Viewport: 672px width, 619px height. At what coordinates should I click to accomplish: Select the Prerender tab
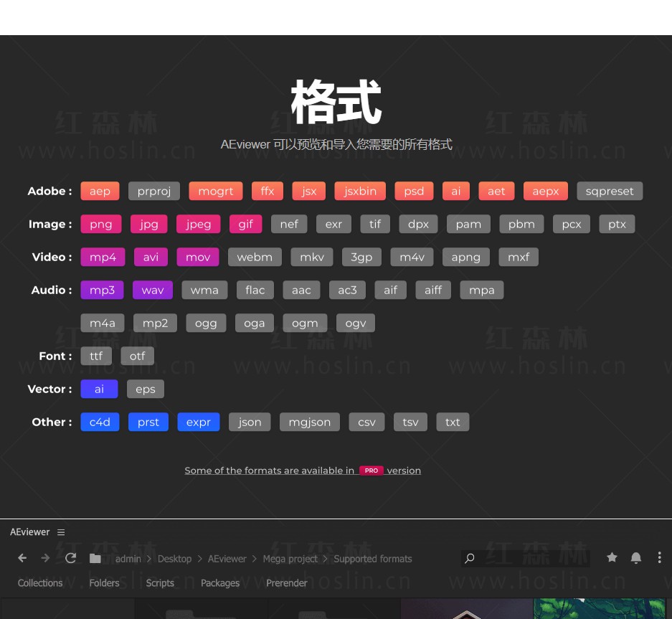point(287,583)
